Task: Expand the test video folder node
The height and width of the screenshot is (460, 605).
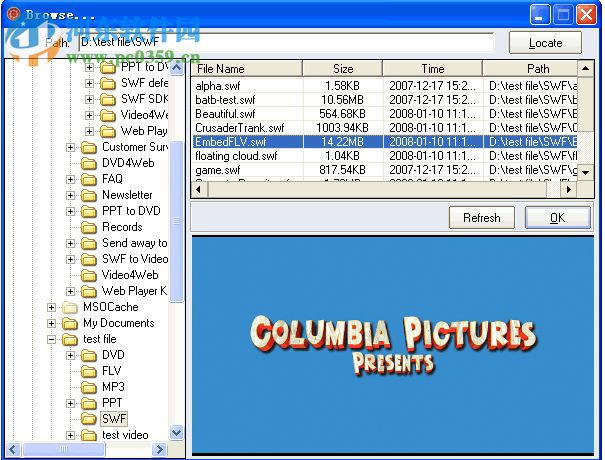Action: click(70, 435)
